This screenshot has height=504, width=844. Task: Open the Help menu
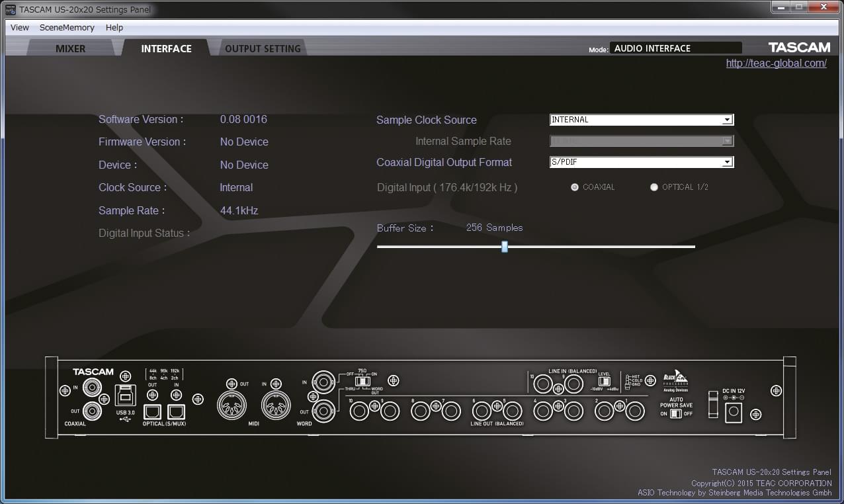pyautogui.click(x=114, y=28)
